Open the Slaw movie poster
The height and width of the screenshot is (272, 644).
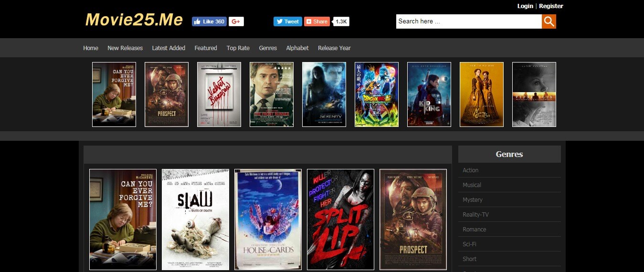coord(195,220)
